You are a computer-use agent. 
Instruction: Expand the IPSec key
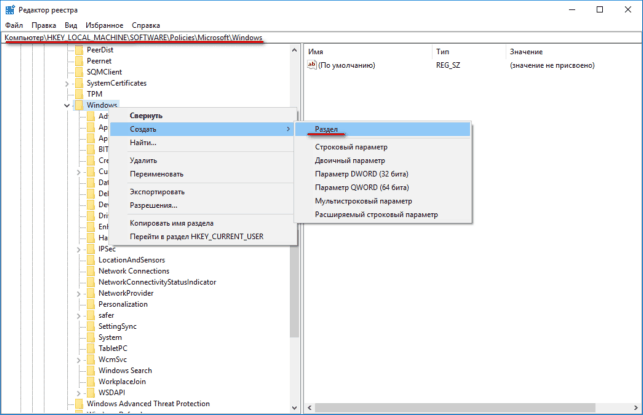[79, 249]
